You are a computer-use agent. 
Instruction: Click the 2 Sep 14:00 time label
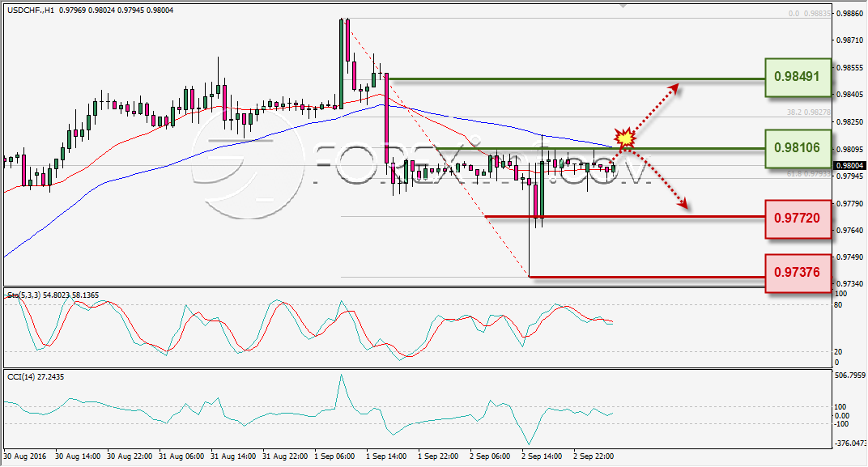tap(542, 456)
